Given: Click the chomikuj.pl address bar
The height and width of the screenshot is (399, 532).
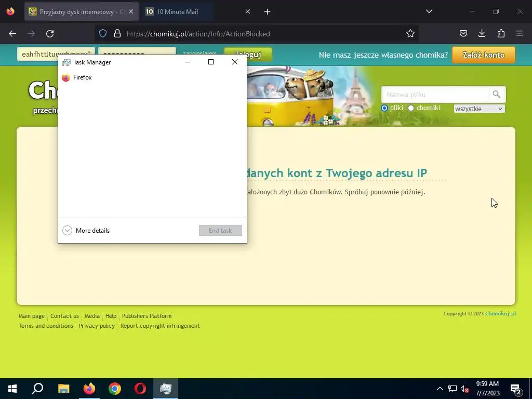Looking at the screenshot, I should pos(256,34).
